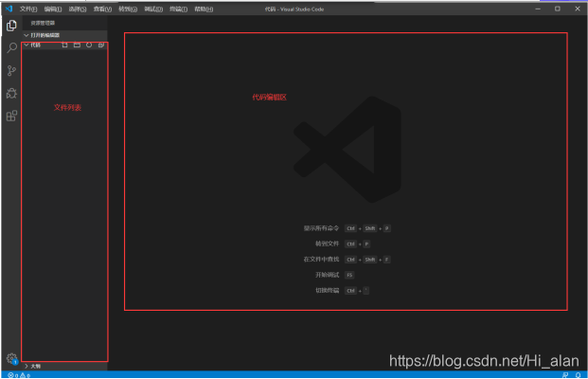Click the feedback icon in status bar

[x=565, y=375]
